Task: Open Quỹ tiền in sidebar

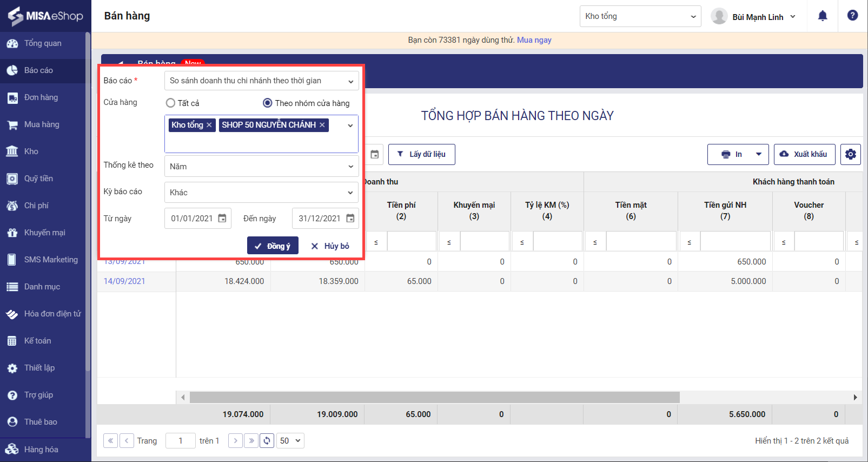Action: pos(43,179)
